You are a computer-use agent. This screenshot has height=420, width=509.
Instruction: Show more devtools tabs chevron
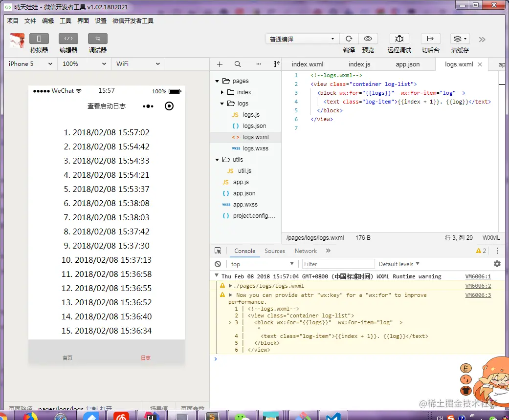[x=328, y=251]
